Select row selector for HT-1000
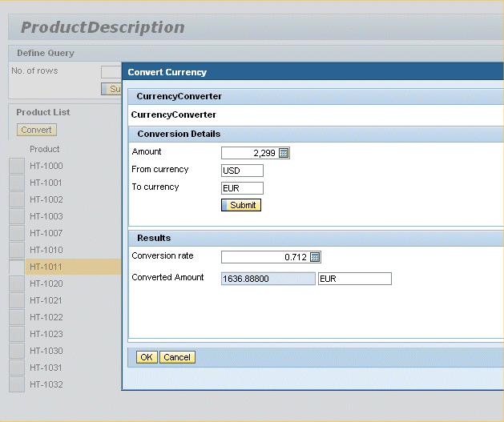The width and height of the screenshot is (504, 422). pos(17,166)
